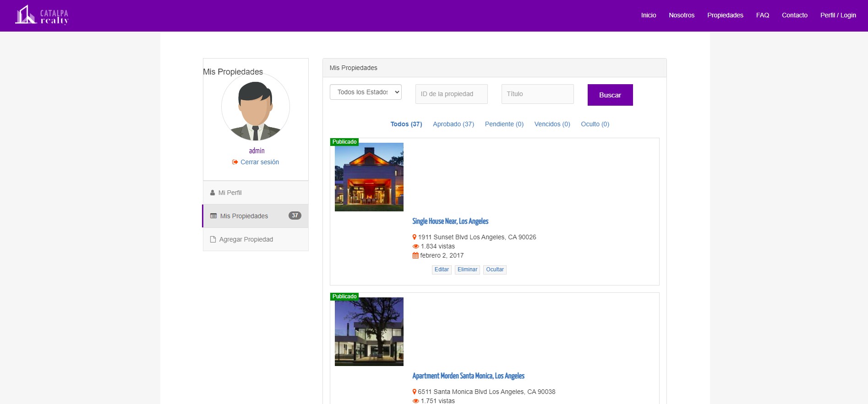Open the FAQ page
Image resolution: width=868 pixels, height=404 pixels.
click(763, 15)
